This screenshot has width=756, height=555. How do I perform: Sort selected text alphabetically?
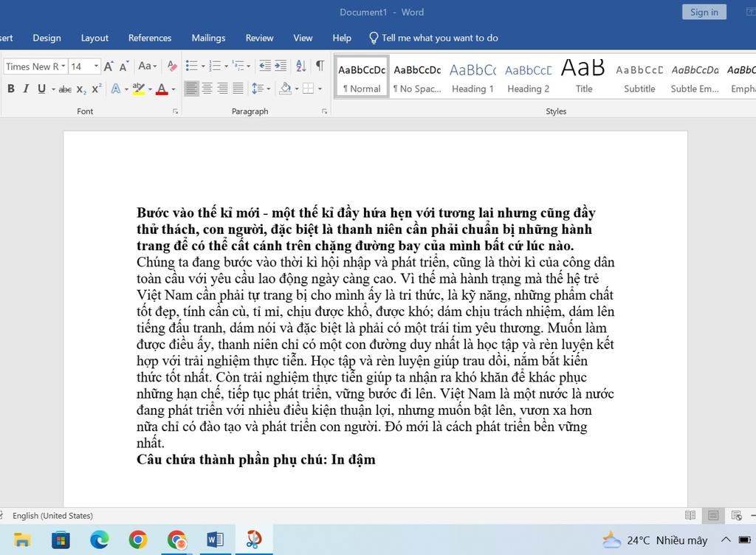[301, 66]
